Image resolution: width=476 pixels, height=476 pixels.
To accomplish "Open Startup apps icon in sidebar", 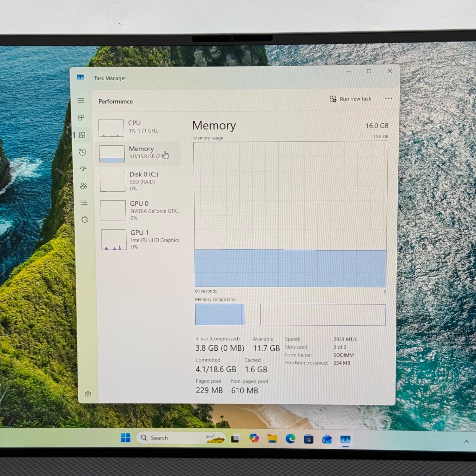I will click(83, 169).
